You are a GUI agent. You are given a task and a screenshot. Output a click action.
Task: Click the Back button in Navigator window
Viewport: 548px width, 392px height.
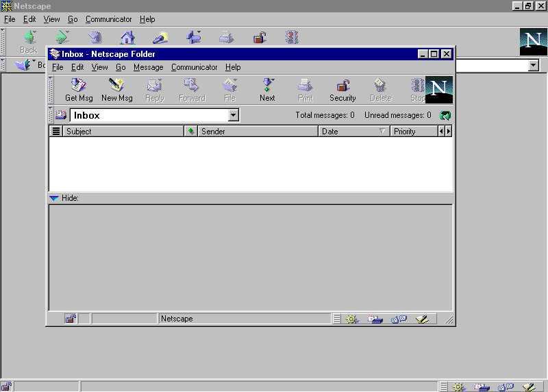pyautogui.click(x=29, y=42)
